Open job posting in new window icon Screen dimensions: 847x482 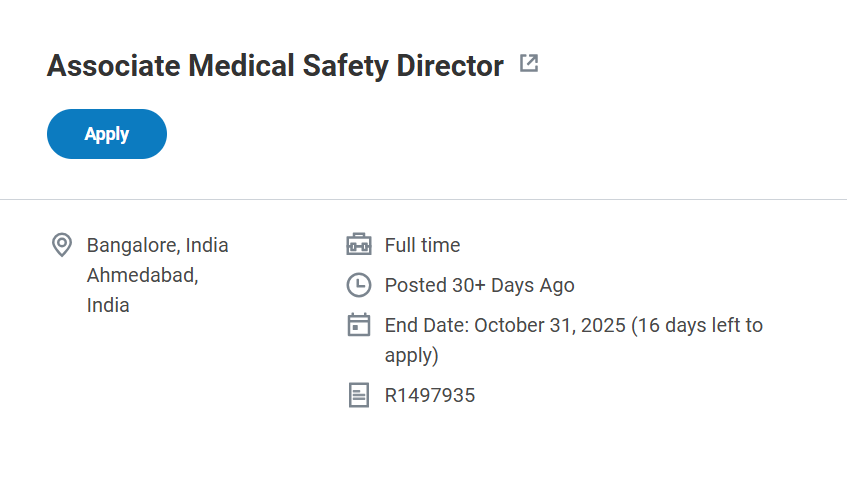[x=529, y=65]
